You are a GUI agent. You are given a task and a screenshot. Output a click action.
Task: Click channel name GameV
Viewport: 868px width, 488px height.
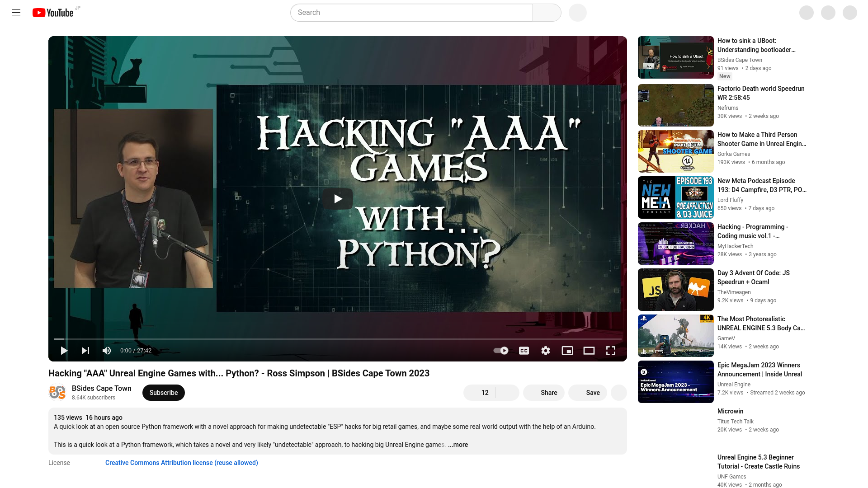click(726, 338)
